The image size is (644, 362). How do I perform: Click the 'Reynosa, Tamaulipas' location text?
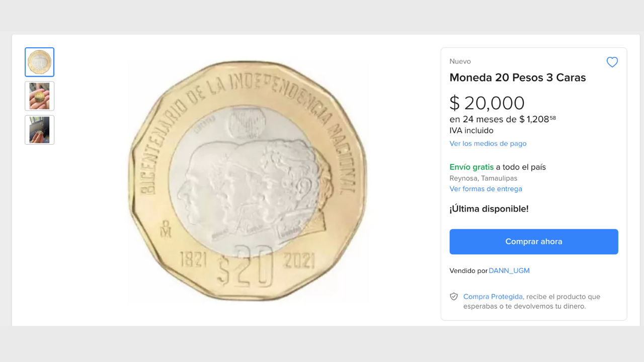(483, 178)
